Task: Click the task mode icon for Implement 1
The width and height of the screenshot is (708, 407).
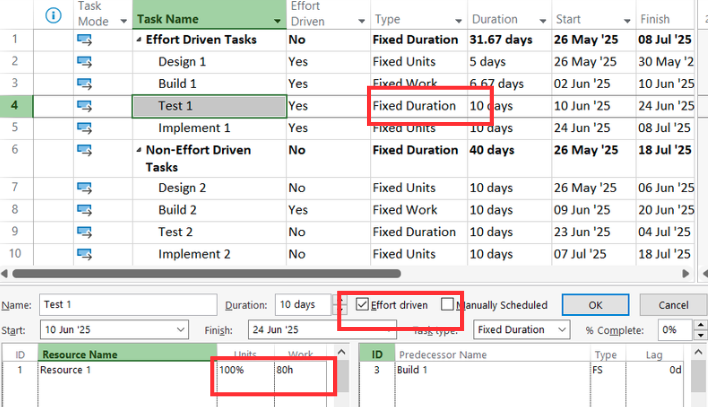Action: click(x=84, y=128)
